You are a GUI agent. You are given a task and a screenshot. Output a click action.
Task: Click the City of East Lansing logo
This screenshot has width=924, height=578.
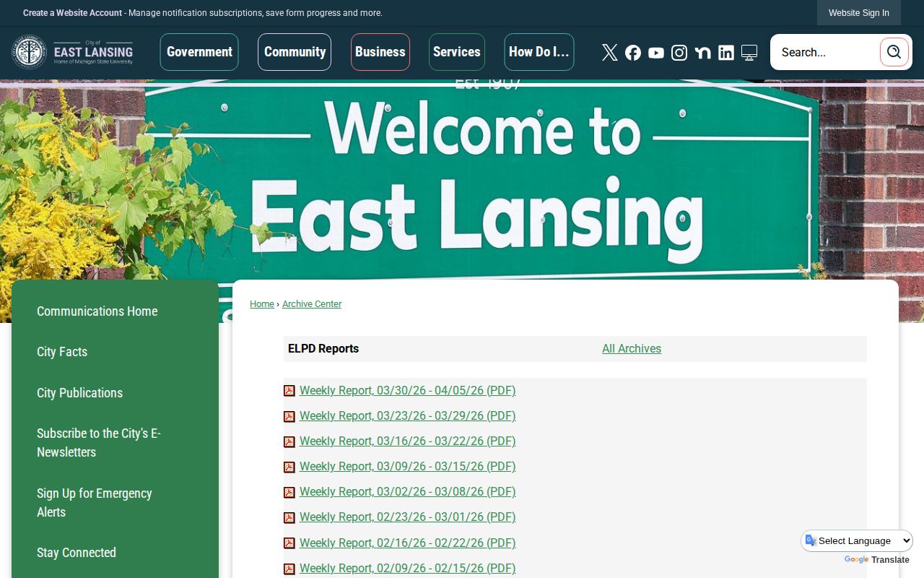(x=72, y=52)
